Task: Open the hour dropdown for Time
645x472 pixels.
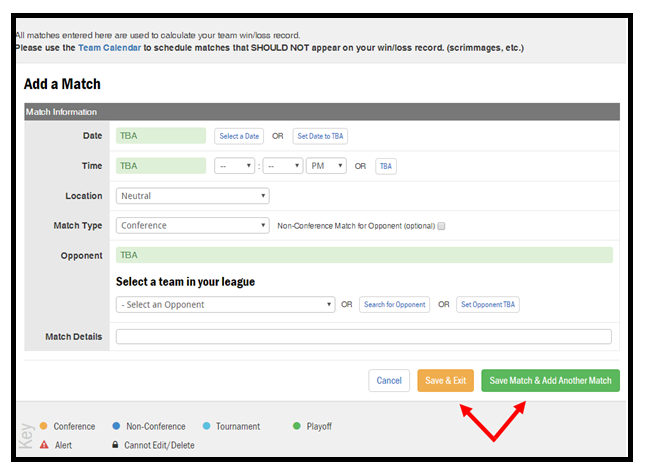Action: (x=234, y=166)
